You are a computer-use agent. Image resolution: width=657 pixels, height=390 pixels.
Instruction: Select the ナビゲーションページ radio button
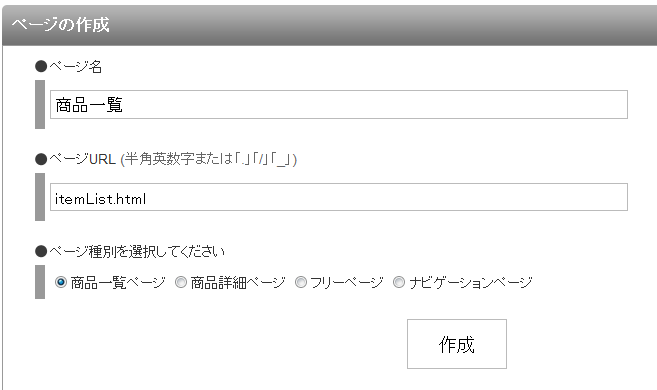pyautogui.click(x=399, y=282)
